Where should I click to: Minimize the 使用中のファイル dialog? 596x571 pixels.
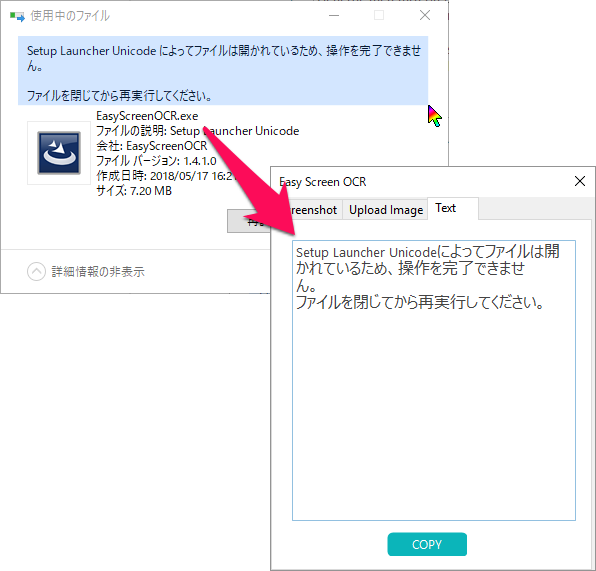click(x=334, y=16)
